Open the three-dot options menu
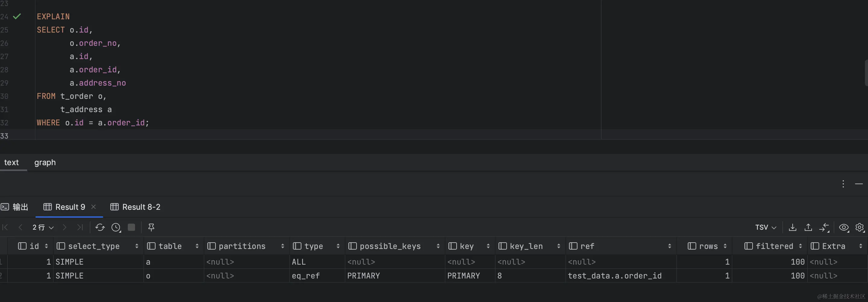The width and height of the screenshot is (868, 302). tap(843, 184)
